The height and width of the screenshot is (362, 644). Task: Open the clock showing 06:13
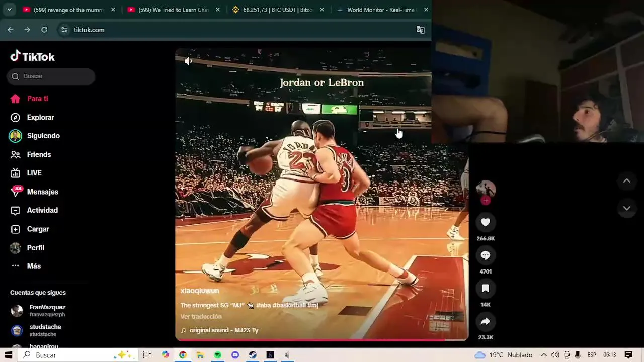click(610, 355)
